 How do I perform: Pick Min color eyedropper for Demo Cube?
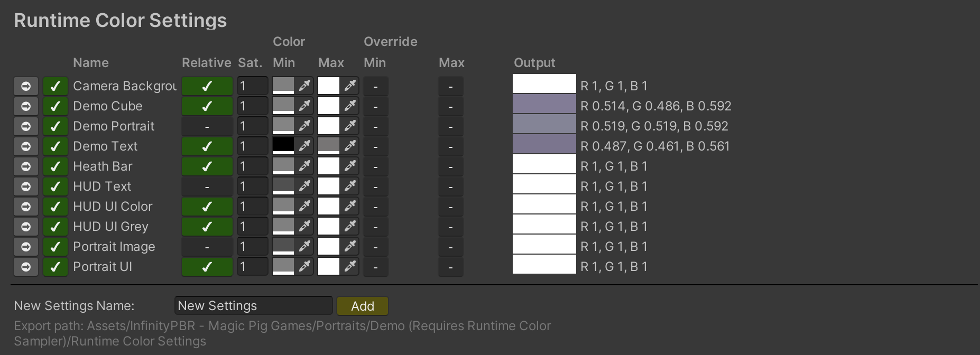[304, 106]
